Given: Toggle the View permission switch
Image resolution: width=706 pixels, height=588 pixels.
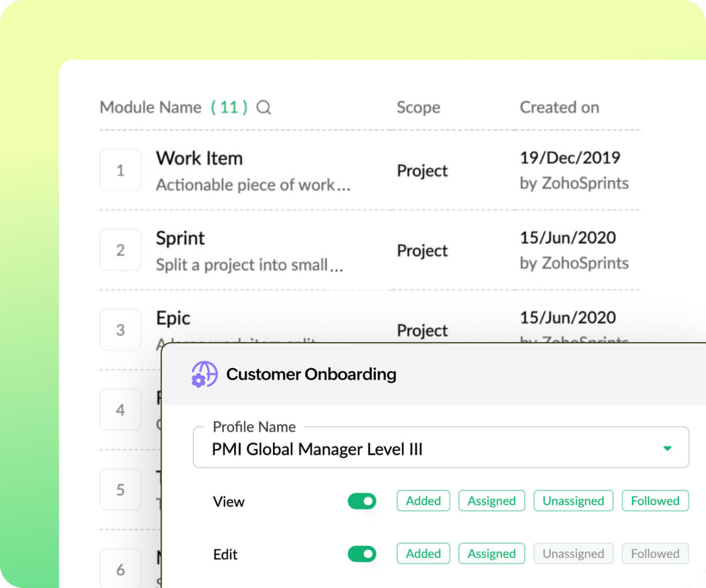Looking at the screenshot, I should [x=362, y=502].
